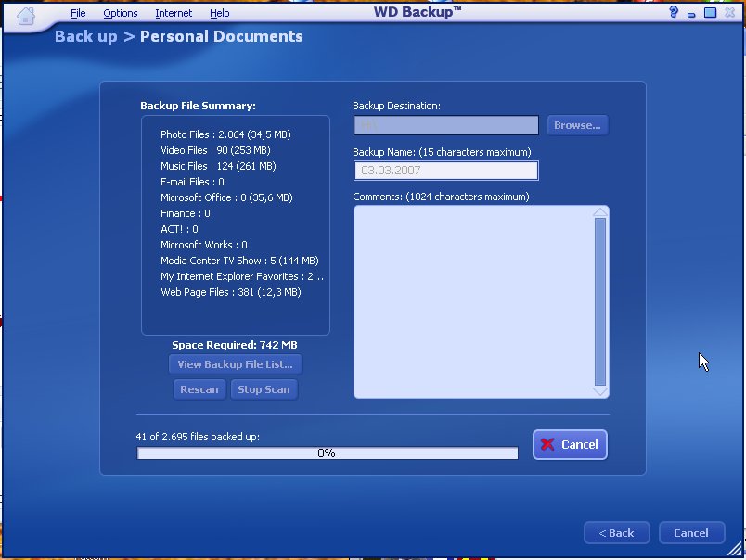Click the Browse... button
746x560 pixels.
click(577, 125)
